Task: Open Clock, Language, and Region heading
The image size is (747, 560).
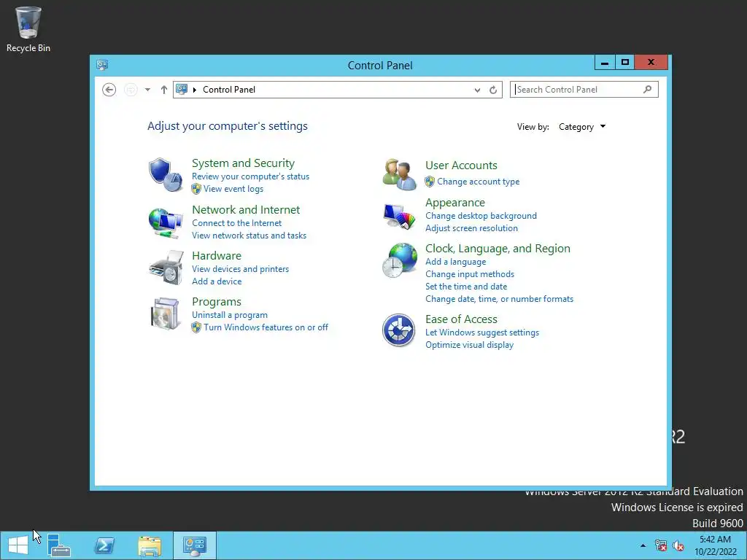Action: tap(498, 248)
